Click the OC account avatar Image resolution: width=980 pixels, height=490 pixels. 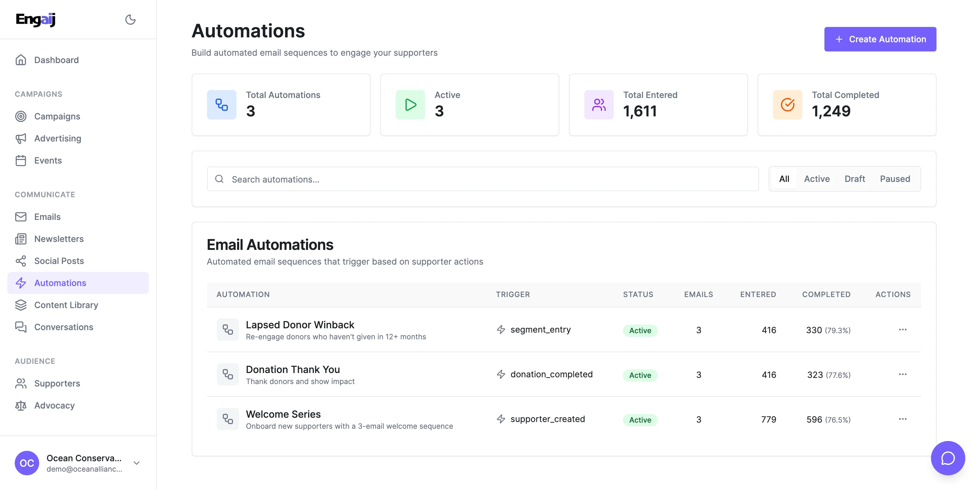[x=27, y=463]
